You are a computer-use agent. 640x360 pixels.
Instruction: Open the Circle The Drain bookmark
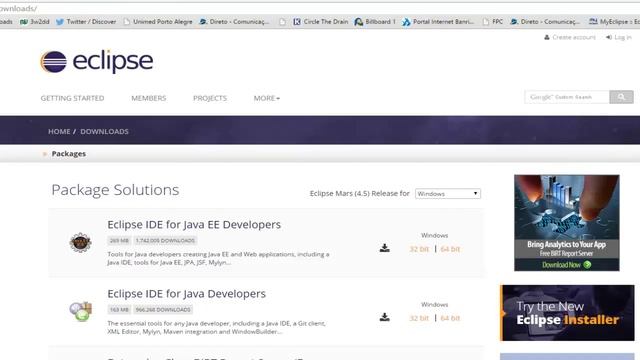click(x=321, y=22)
